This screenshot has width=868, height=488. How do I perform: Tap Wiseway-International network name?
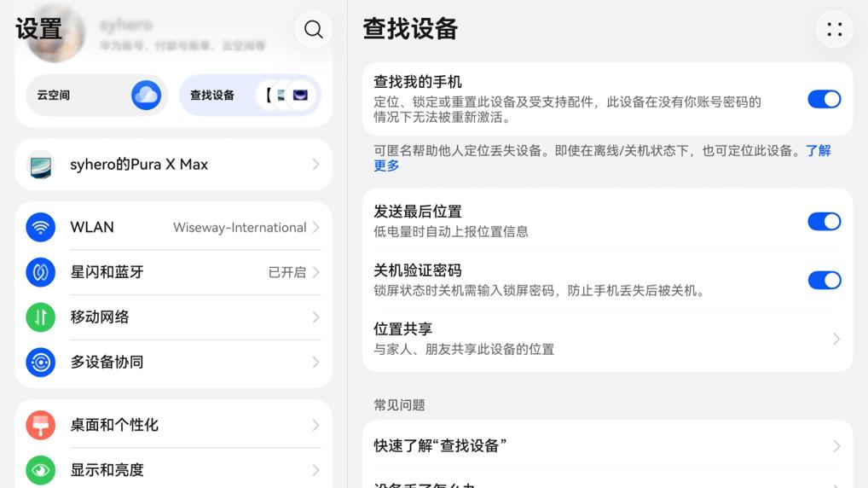tap(240, 228)
